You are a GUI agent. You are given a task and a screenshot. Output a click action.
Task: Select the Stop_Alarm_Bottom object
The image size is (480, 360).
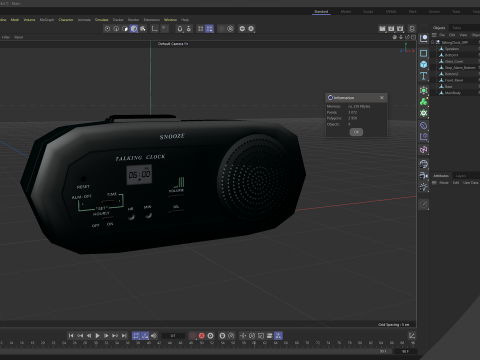click(x=460, y=68)
